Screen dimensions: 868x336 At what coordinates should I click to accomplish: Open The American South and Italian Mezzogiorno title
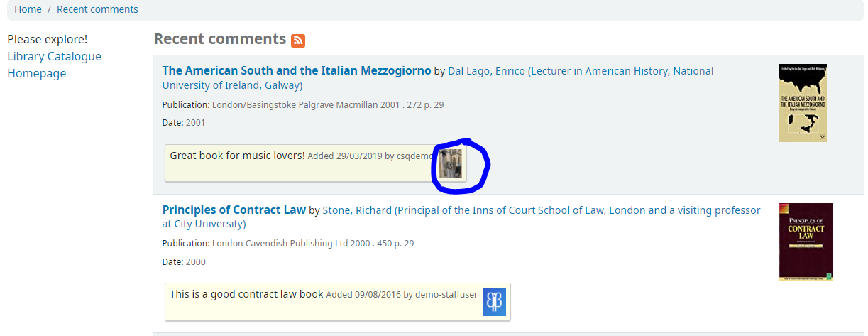click(297, 71)
